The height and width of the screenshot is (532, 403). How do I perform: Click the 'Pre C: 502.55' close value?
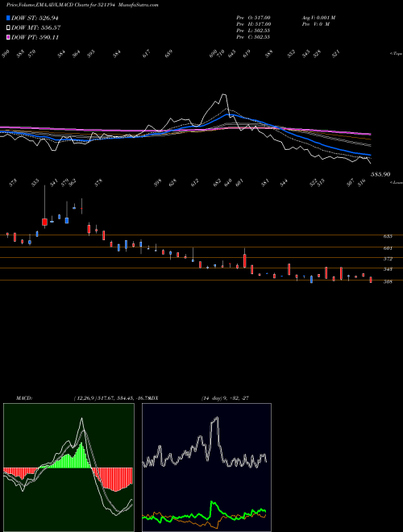tap(253, 37)
